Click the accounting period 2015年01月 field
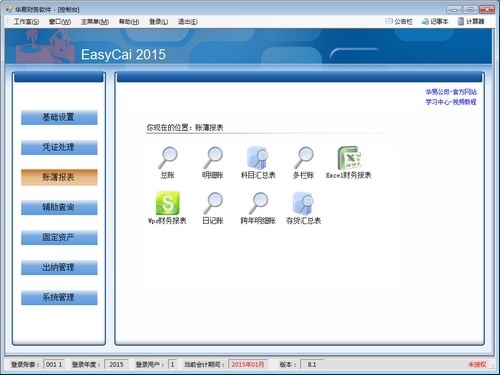 coord(248,364)
